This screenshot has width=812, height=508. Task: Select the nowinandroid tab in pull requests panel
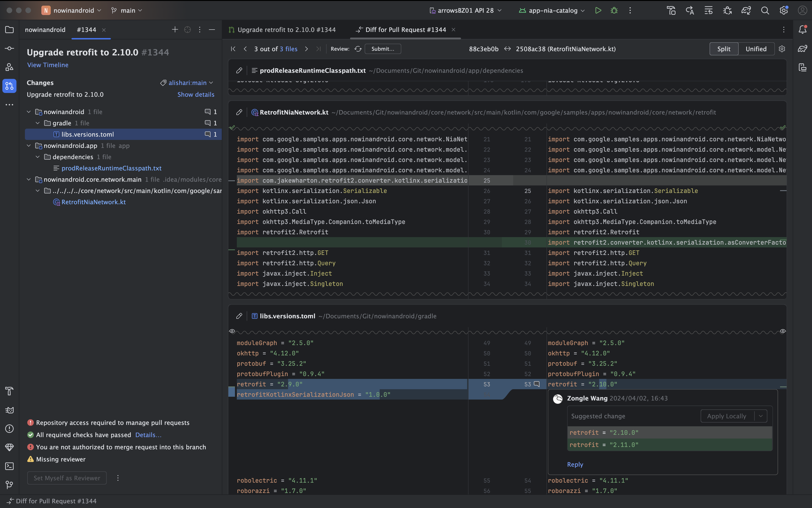[45, 30]
